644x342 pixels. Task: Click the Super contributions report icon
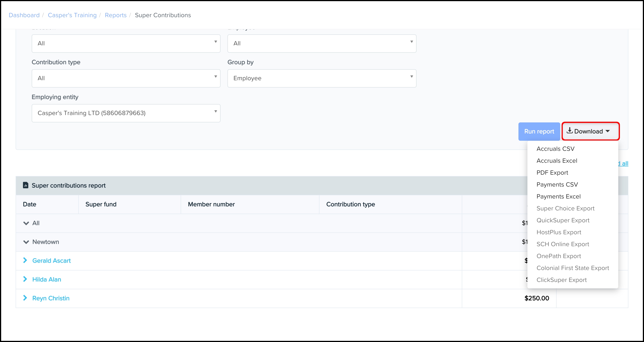pos(25,185)
